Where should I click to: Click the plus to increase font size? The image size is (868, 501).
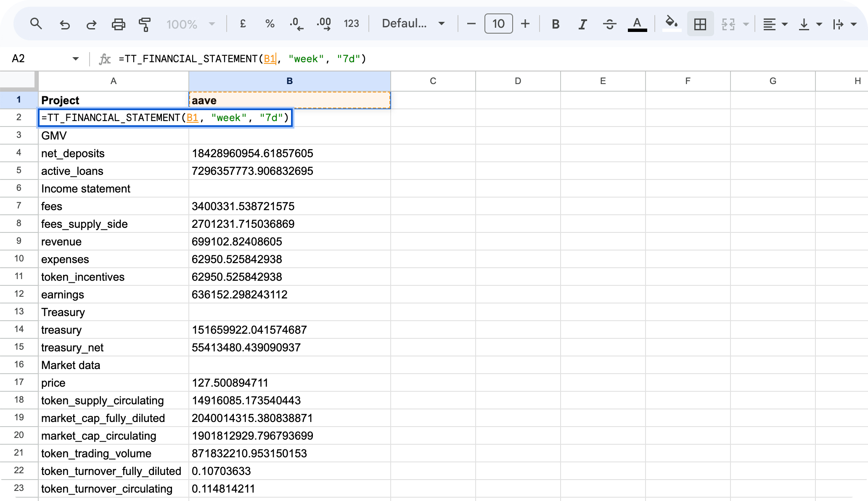pyautogui.click(x=525, y=24)
